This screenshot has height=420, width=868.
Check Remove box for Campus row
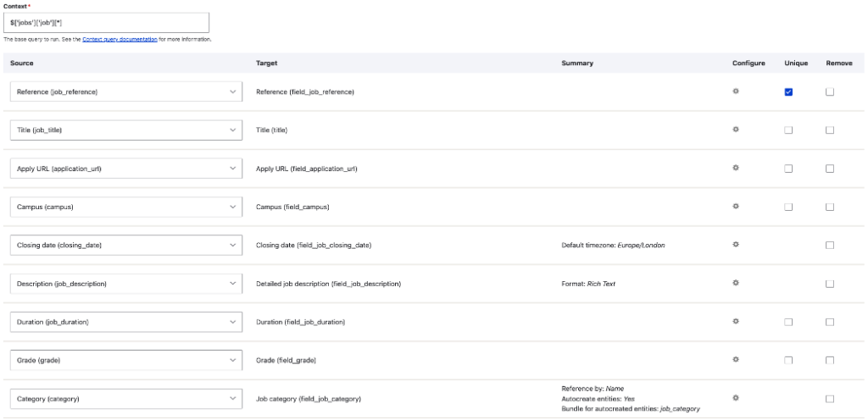coord(830,207)
